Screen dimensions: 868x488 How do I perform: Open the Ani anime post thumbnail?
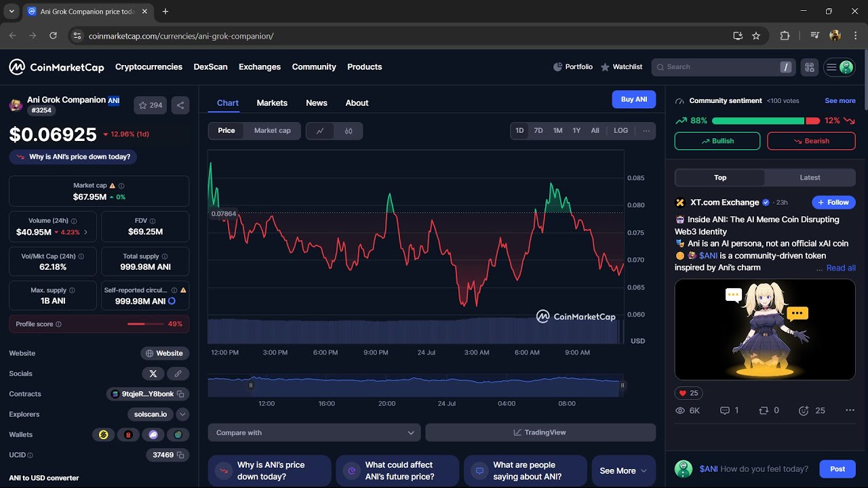(765, 329)
